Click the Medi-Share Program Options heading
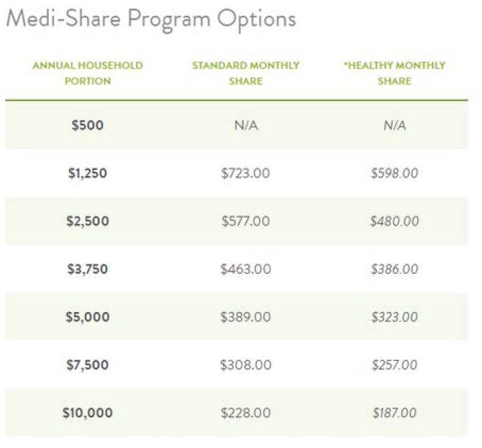 (151, 18)
